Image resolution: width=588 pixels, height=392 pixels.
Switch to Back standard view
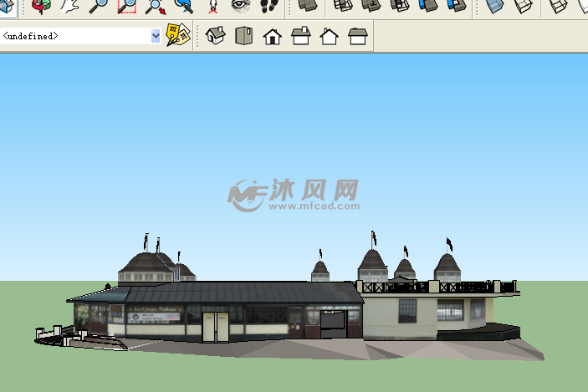[x=330, y=37]
